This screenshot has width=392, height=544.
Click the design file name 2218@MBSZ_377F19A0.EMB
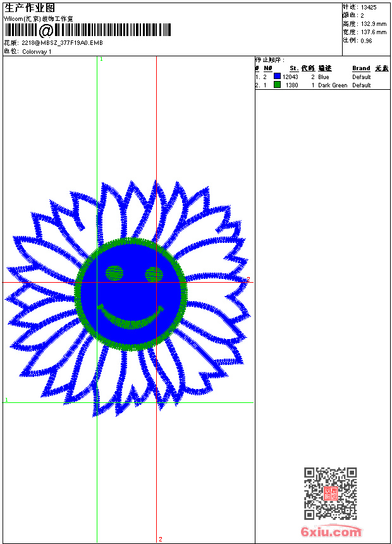click(62, 43)
